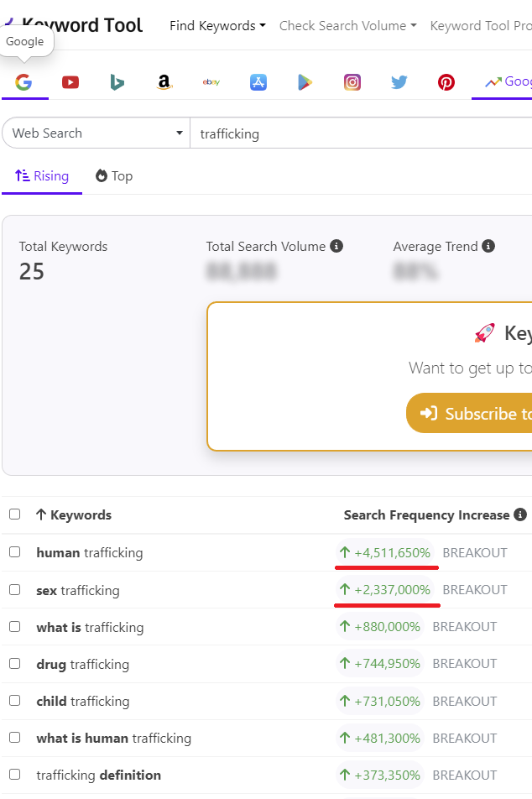
Task: Click Search Frequency Increase column header
Action: pos(426,515)
